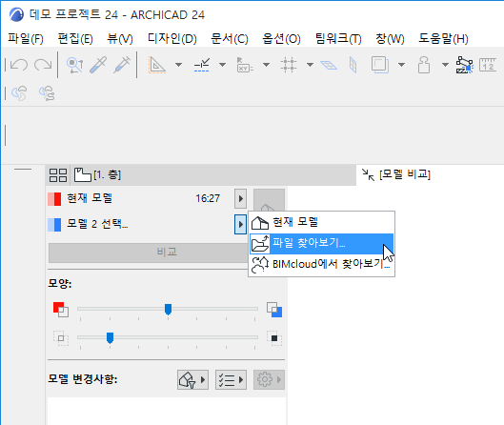Viewport: 504px width, 425px height.
Task: Click the dark dotted square icon
Action: (x=274, y=338)
